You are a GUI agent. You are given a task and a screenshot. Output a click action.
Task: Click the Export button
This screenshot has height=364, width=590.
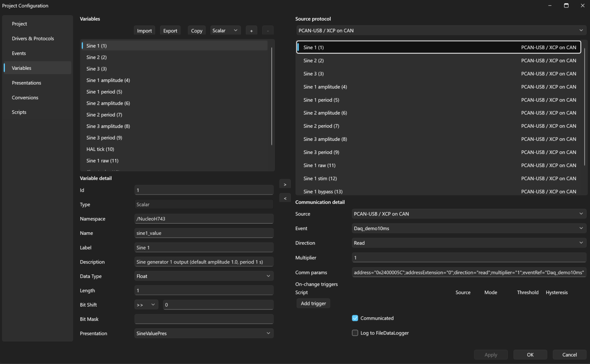point(170,31)
